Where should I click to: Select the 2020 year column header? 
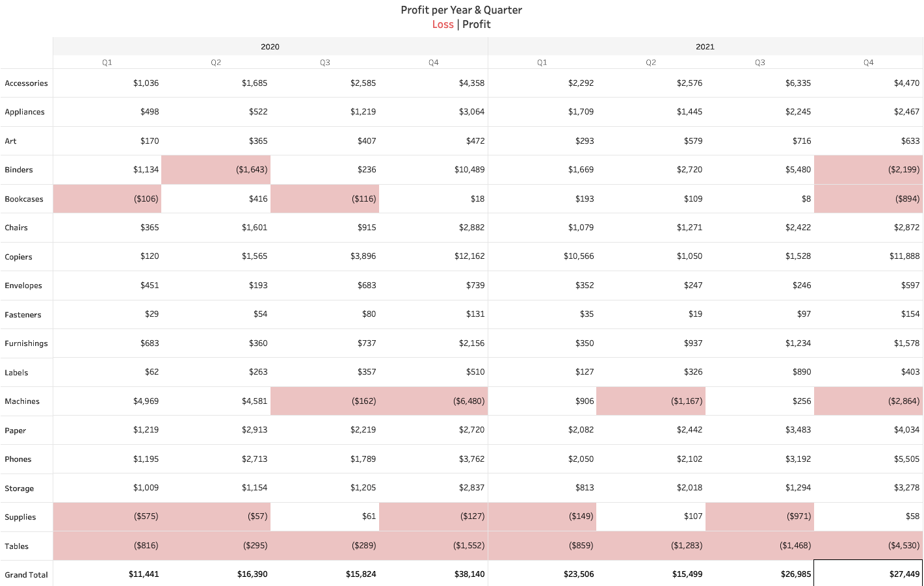click(270, 47)
